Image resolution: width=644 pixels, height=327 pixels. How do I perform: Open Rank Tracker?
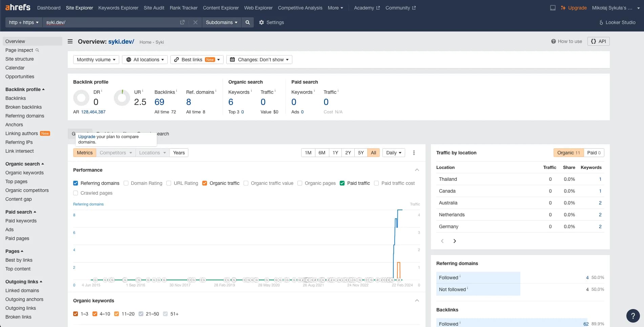click(184, 8)
